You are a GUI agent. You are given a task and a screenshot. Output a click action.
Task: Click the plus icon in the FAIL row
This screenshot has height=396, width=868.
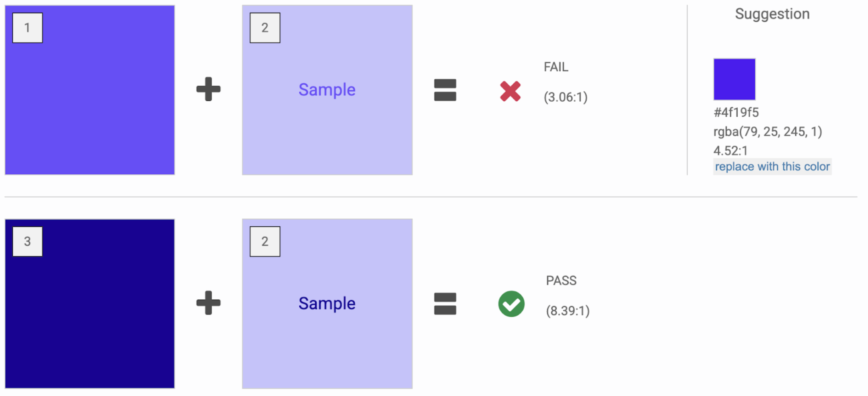[x=208, y=89]
